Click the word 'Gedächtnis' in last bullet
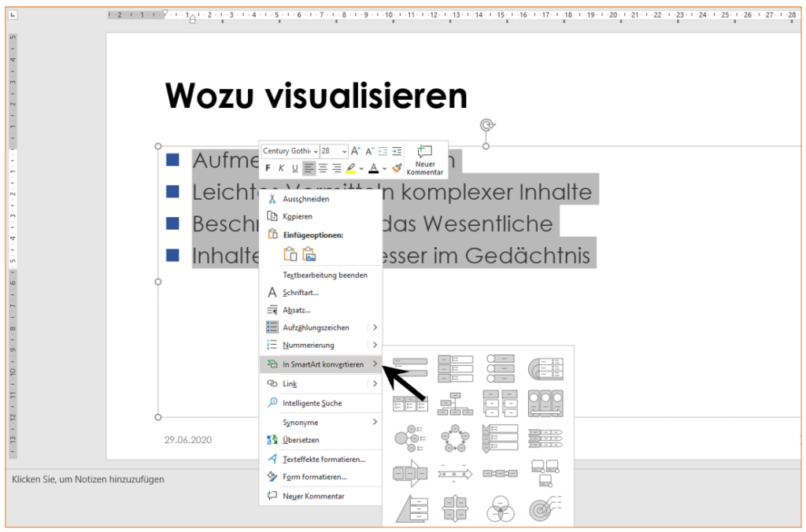This screenshot has height=532, width=806. click(527, 256)
